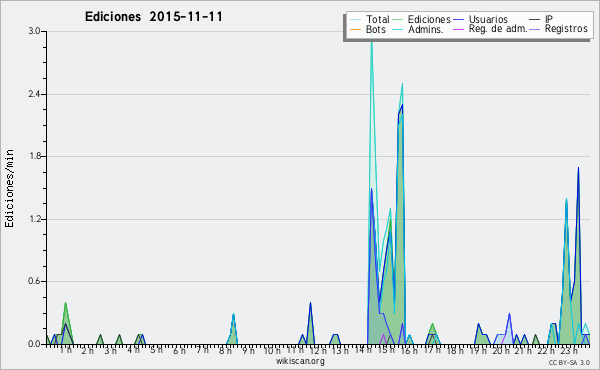This screenshot has height=370, width=600.
Task: Click the 0.0 y-axis tick label
Action: pyautogui.click(x=35, y=344)
